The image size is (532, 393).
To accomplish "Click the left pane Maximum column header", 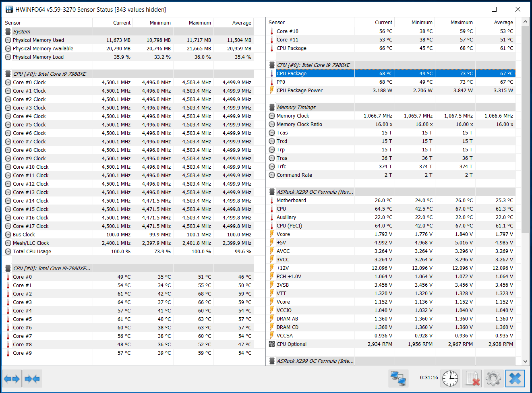I will [x=193, y=23].
